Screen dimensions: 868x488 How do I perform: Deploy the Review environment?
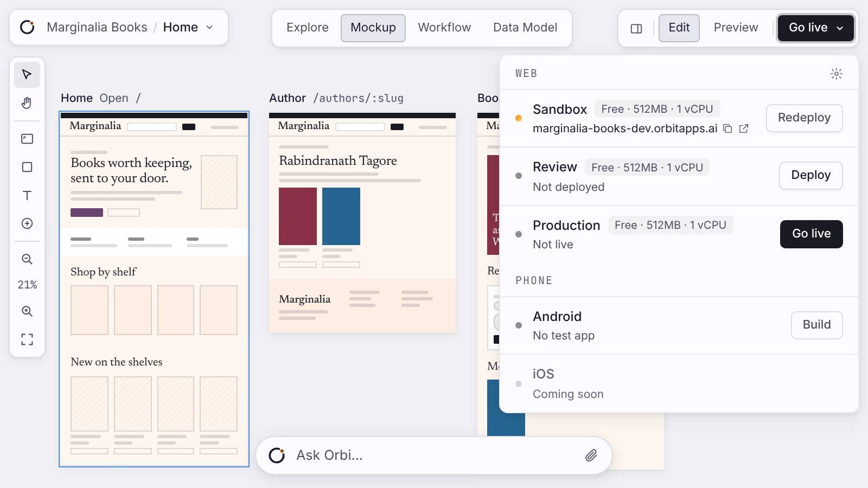coord(811,176)
